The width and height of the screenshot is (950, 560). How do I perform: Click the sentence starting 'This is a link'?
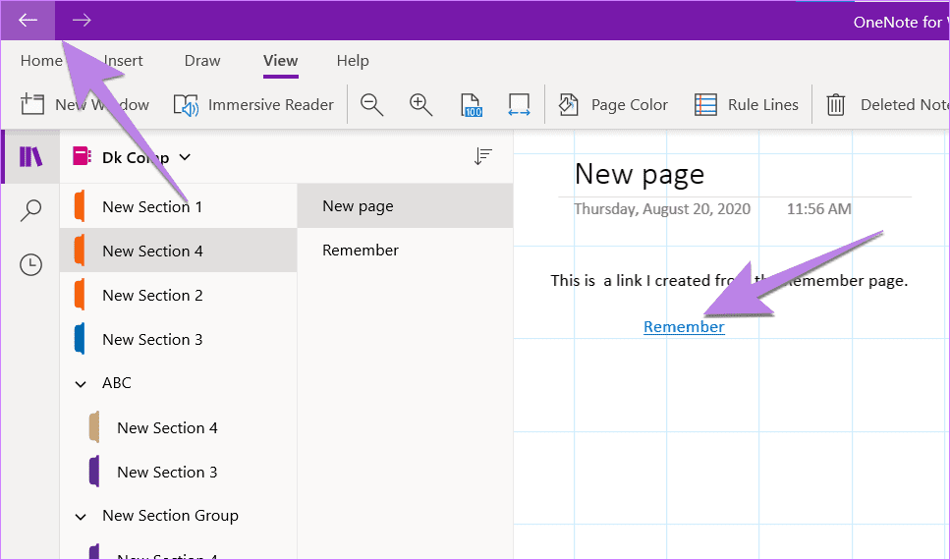click(730, 281)
